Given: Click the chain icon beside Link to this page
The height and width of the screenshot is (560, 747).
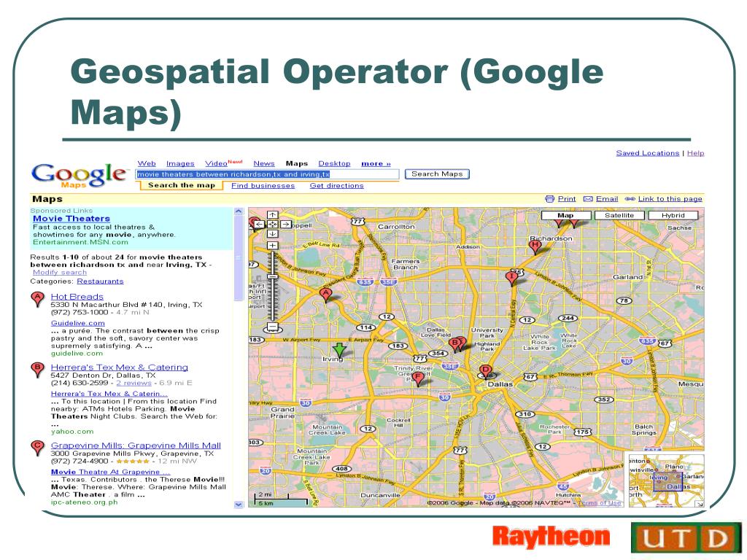Looking at the screenshot, I should [630, 199].
